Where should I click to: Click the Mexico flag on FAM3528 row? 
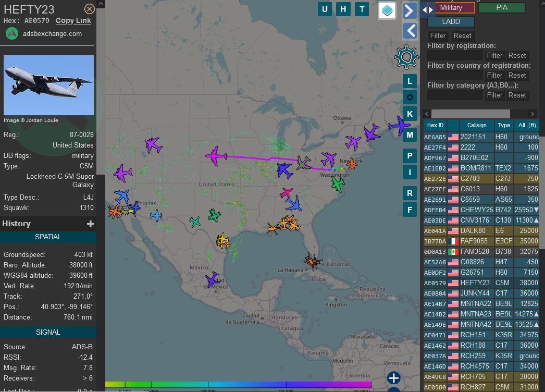[453, 251]
